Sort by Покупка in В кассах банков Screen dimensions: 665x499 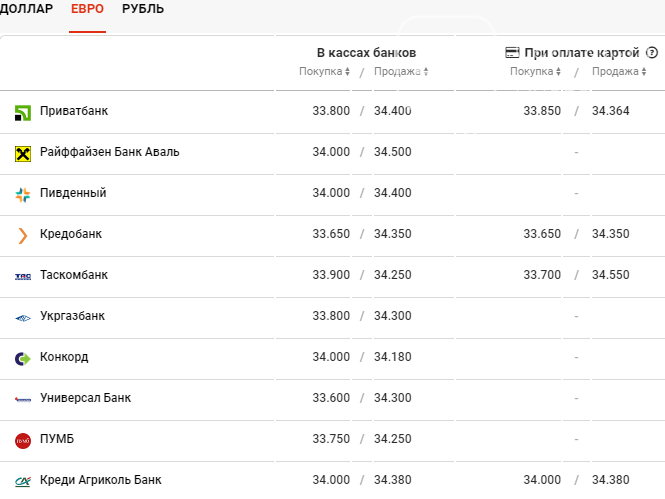(x=324, y=71)
